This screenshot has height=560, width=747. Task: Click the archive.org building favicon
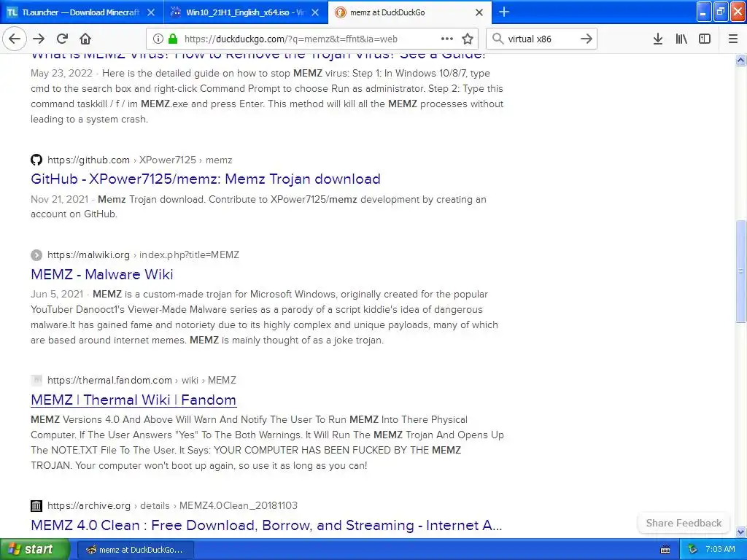coord(36,506)
